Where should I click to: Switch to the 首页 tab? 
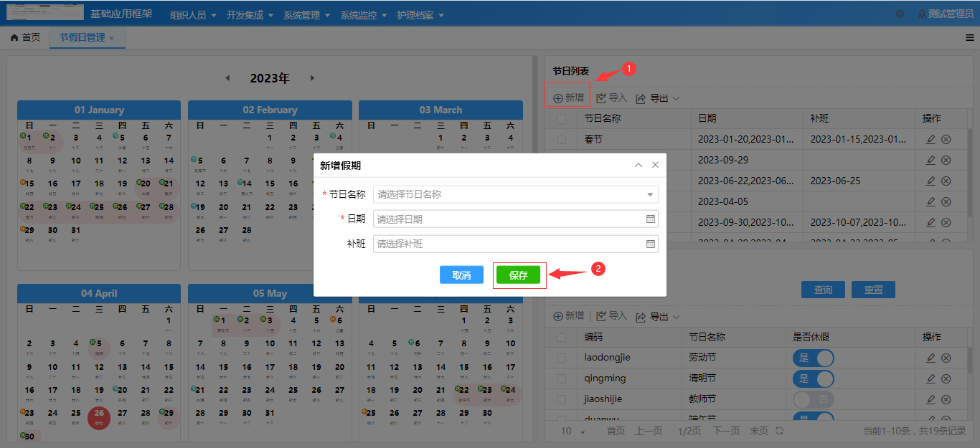click(x=26, y=37)
